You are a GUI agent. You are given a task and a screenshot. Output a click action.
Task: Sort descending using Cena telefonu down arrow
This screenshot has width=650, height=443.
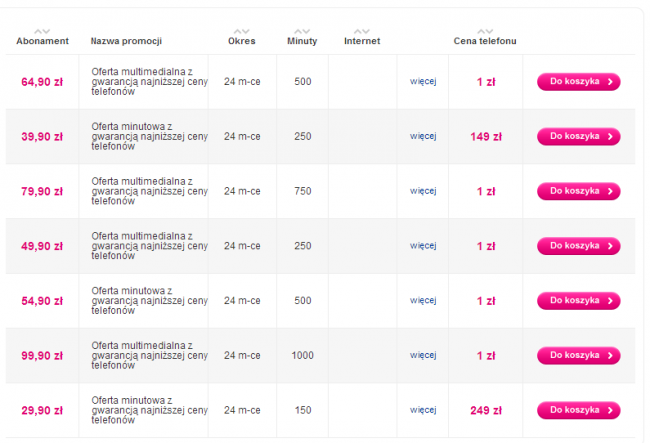click(489, 31)
